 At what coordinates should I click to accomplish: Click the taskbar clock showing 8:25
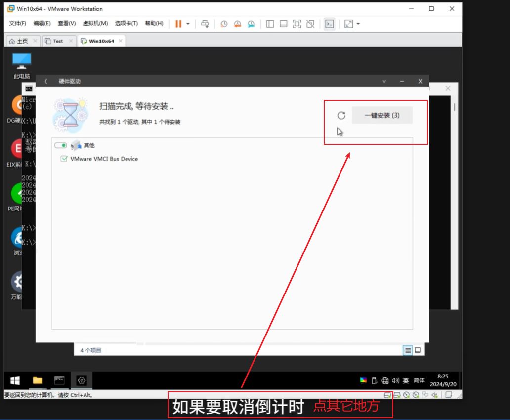[x=443, y=380]
